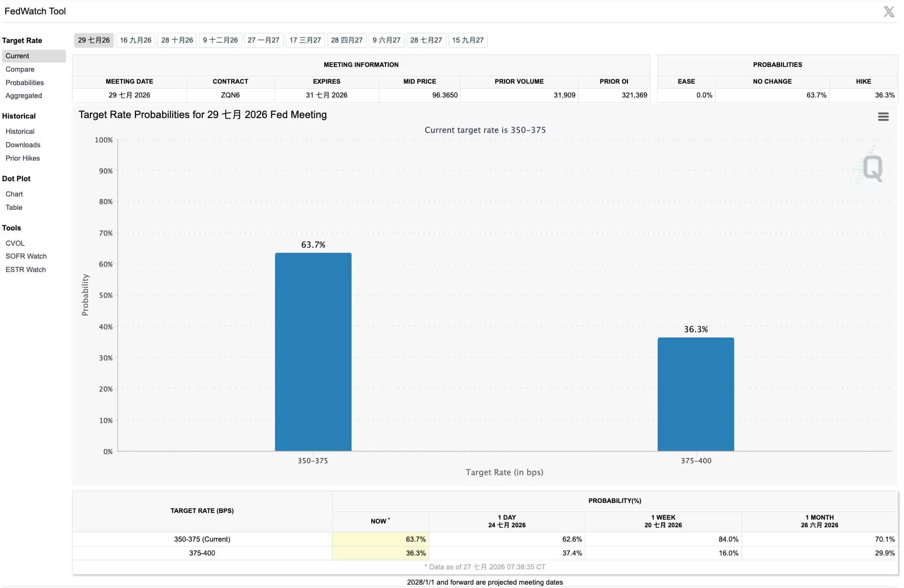Image resolution: width=904 pixels, height=588 pixels.
Task: Select the 9 十二月26 meeting tab
Action: click(220, 40)
